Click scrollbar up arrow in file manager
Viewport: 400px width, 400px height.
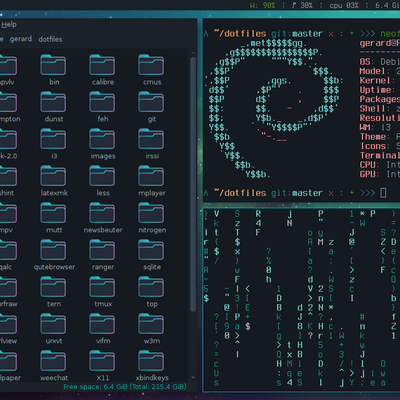(193, 53)
